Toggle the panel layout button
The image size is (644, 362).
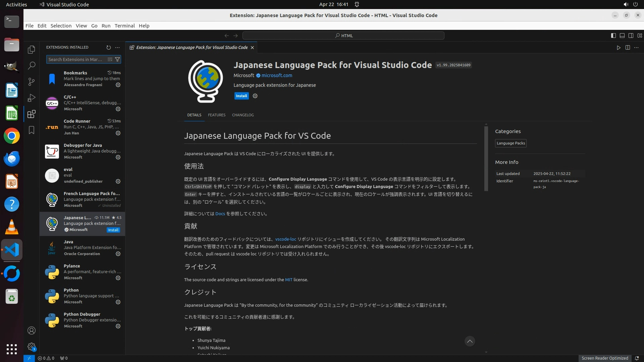pyautogui.click(x=622, y=36)
